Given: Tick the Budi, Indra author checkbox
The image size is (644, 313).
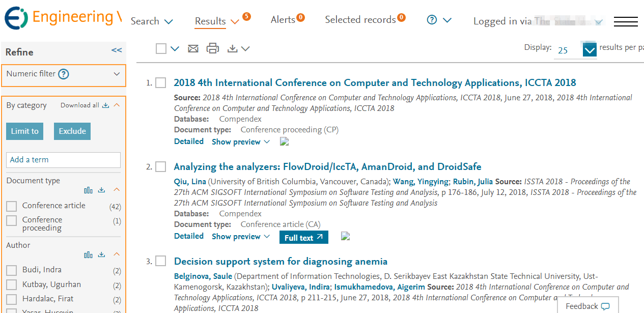Looking at the screenshot, I should click(11, 270).
